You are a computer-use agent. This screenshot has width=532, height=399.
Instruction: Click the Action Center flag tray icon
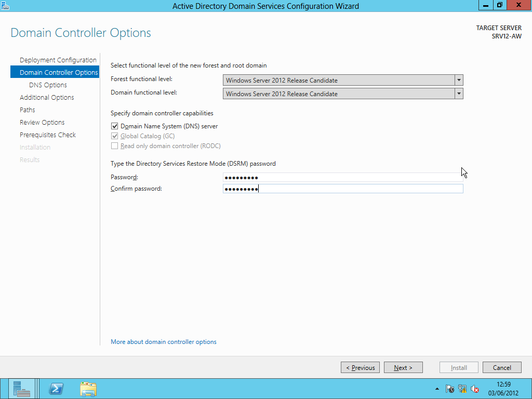(450, 389)
